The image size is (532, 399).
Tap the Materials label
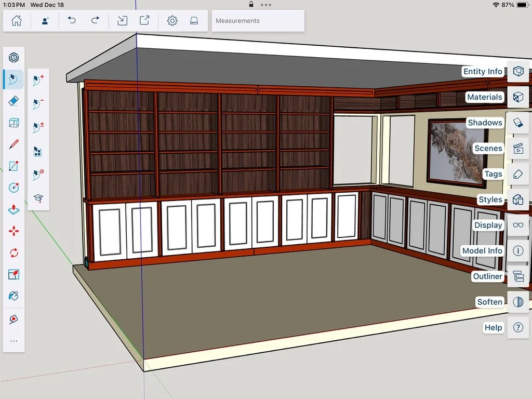[x=485, y=97]
